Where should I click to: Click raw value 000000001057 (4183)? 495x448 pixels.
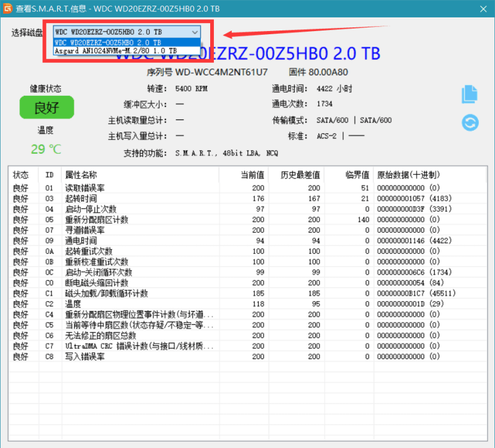click(414, 198)
